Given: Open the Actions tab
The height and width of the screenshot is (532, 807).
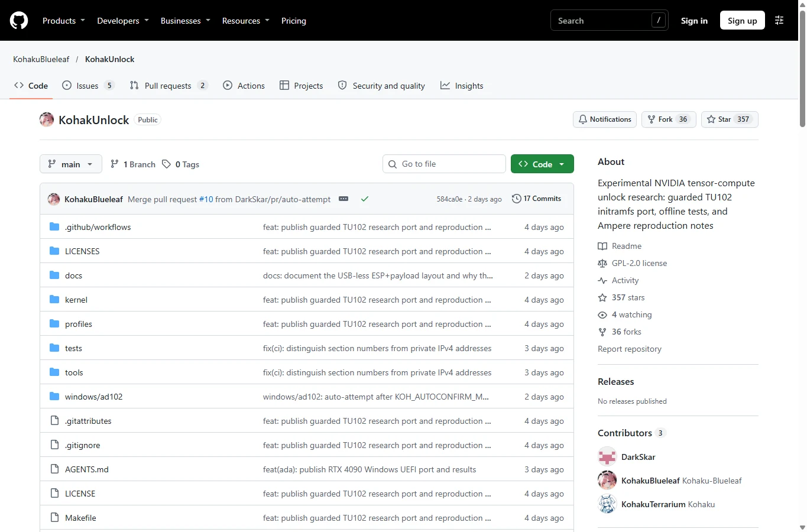Looking at the screenshot, I should point(244,86).
